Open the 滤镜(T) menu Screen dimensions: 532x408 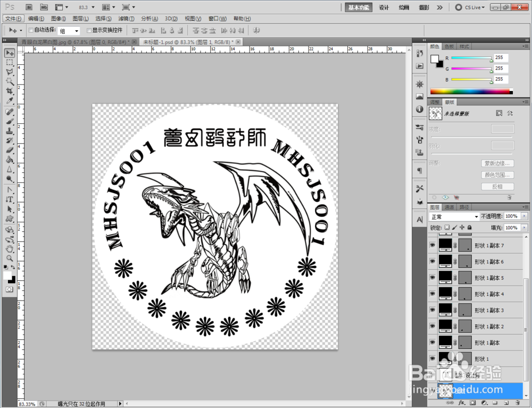coord(126,19)
